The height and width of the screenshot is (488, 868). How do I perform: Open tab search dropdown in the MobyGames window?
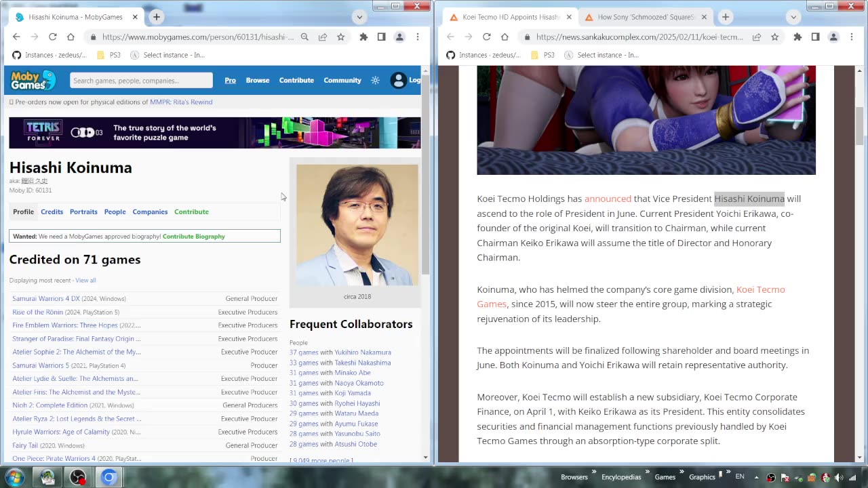tap(359, 17)
